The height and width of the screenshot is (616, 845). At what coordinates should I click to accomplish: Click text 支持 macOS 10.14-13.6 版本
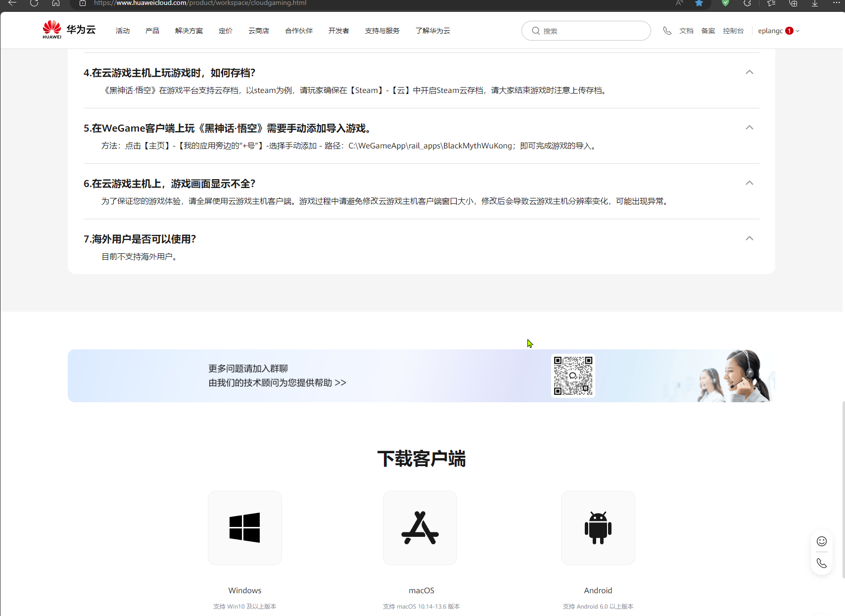(x=422, y=607)
